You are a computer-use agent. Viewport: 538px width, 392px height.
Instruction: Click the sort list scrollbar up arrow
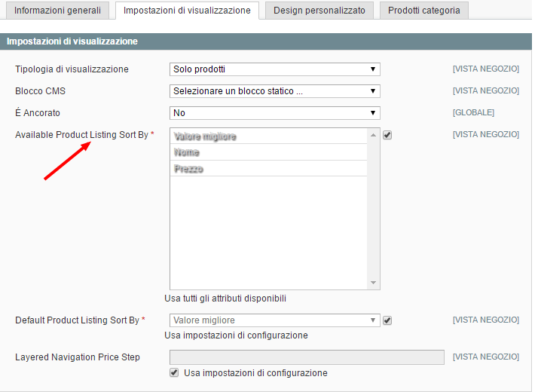[x=374, y=135]
